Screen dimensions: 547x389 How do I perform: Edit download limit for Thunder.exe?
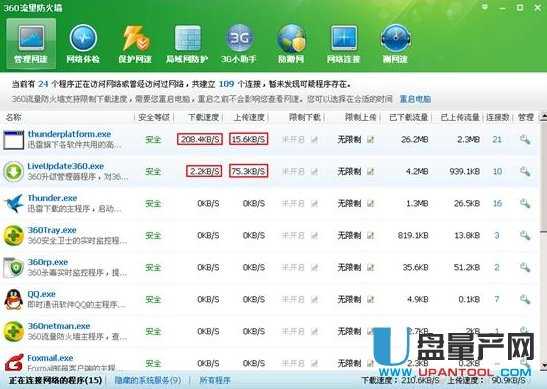click(314, 203)
